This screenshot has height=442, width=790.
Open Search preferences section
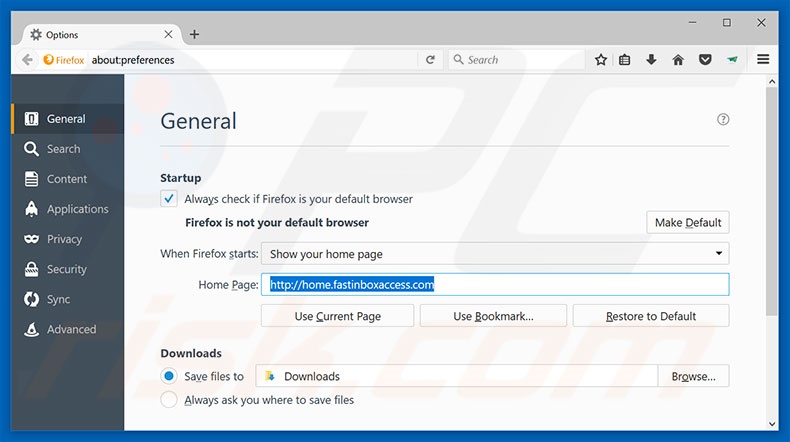pos(68,149)
